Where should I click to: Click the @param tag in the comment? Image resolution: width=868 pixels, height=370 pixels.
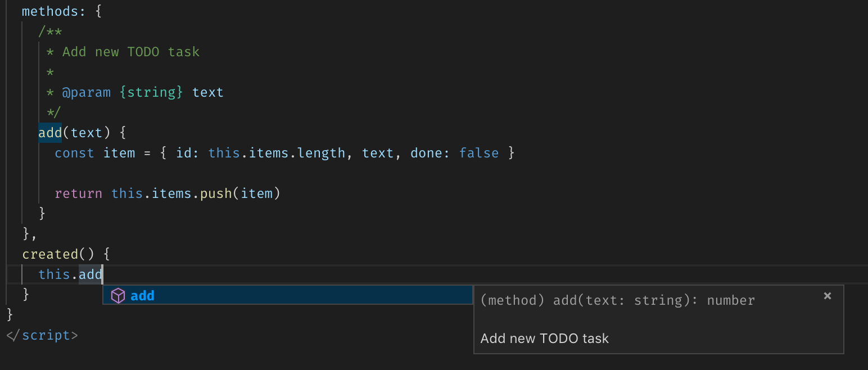click(x=86, y=92)
